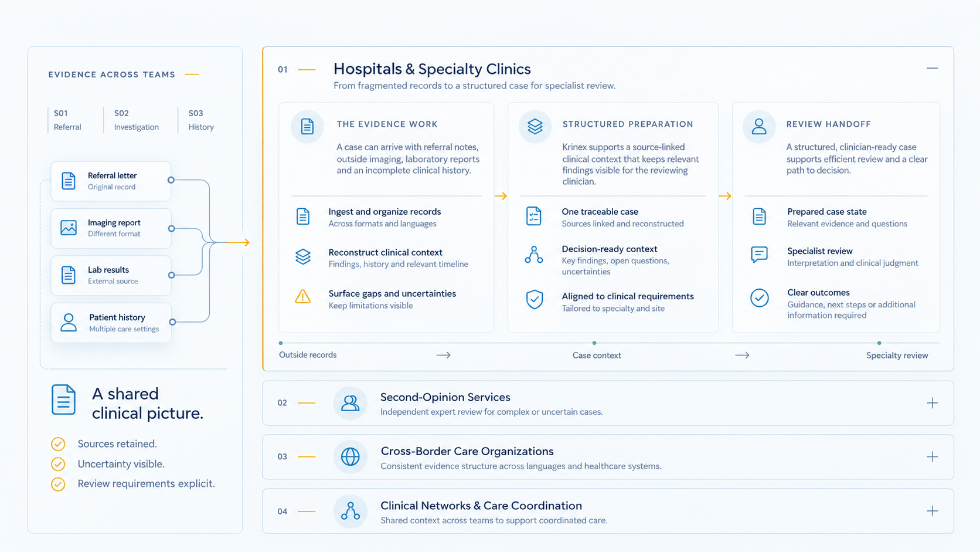Click the Reconstruct clinical context layers icon
The width and height of the screenshot is (980, 552).
(x=303, y=257)
